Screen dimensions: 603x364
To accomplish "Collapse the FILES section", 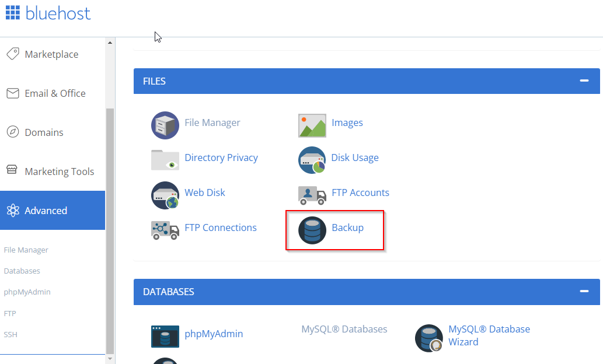I will [584, 80].
